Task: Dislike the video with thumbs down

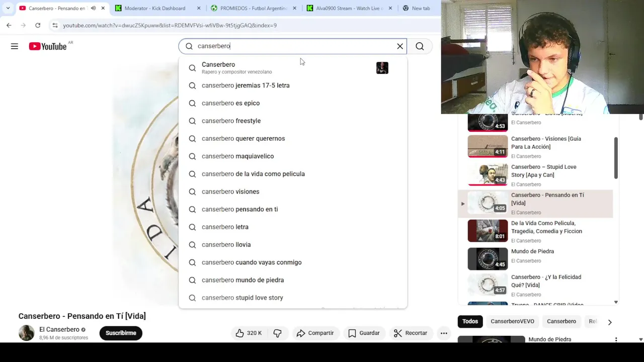Action: [x=277, y=333]
